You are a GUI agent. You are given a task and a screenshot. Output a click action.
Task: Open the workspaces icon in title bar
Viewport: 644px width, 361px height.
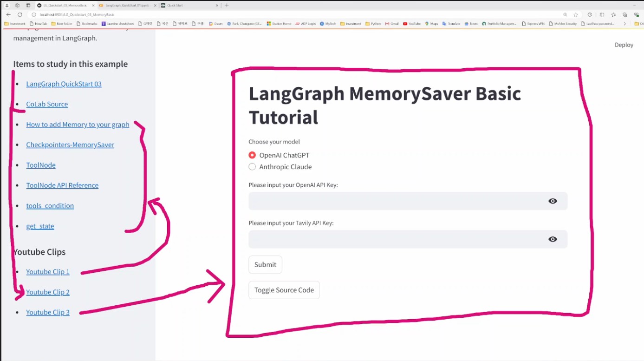(17, 5)
